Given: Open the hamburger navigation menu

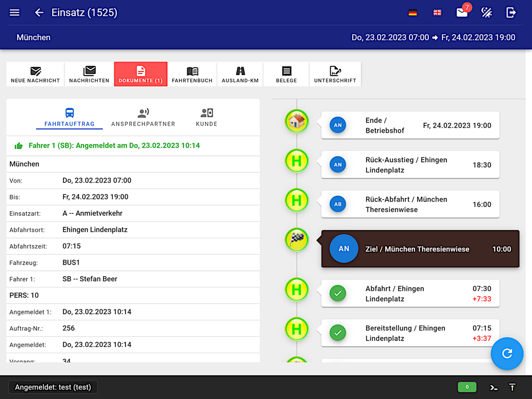Looking at the screenshot, I should 14,13.
